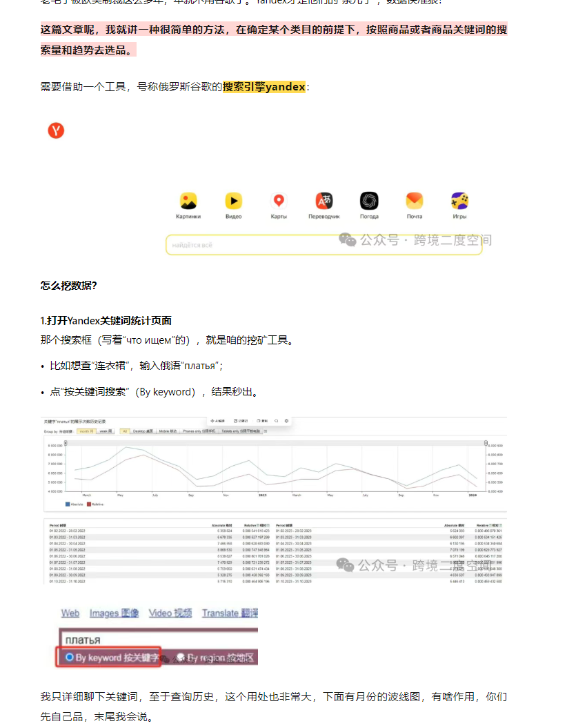Open the Погода weather icon
The height and width of the screenshot is (728, 587).
click(x=369, y=201)
